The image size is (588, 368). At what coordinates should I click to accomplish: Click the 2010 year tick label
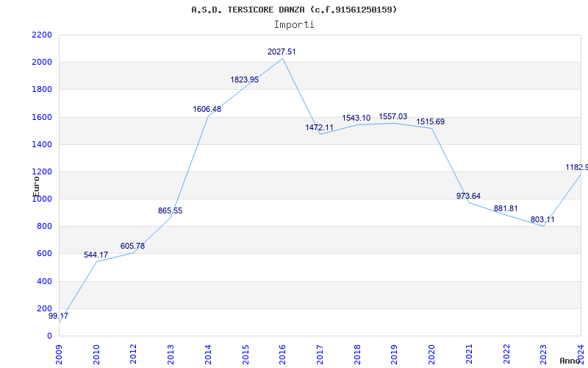tap(96, 355)
